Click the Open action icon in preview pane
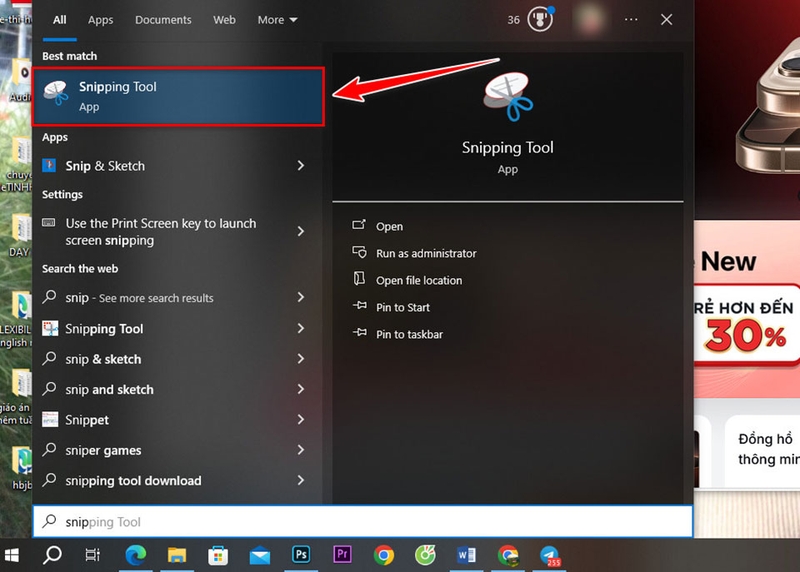 click(359, 225)
